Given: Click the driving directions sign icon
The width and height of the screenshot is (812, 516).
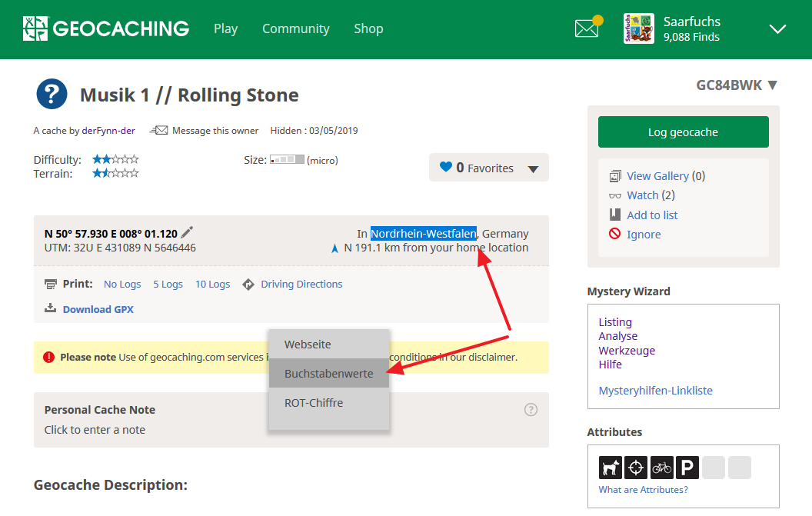Looking at the screenshot, I should tap(248, 285).
